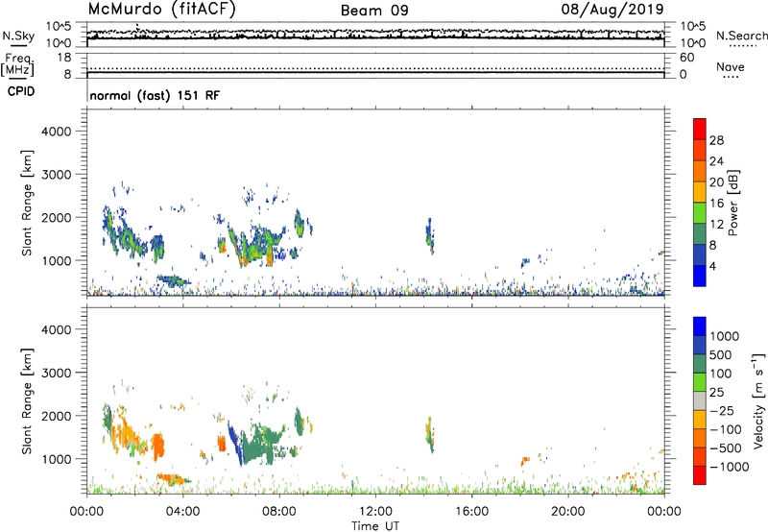Click the Slant Range [km] label of power panel
The image size is (768, 532).
[27, 203]
